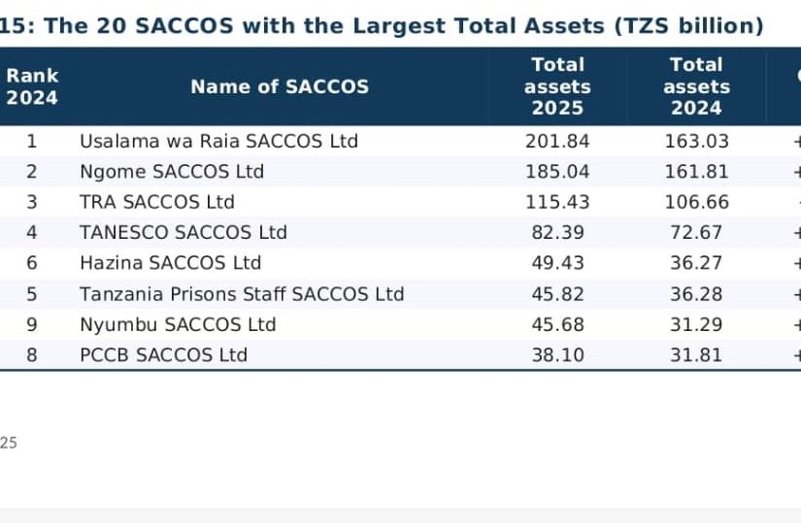Select the 115.43 assets figure
Screen dimensions: 801x532
tap(557, 202)
